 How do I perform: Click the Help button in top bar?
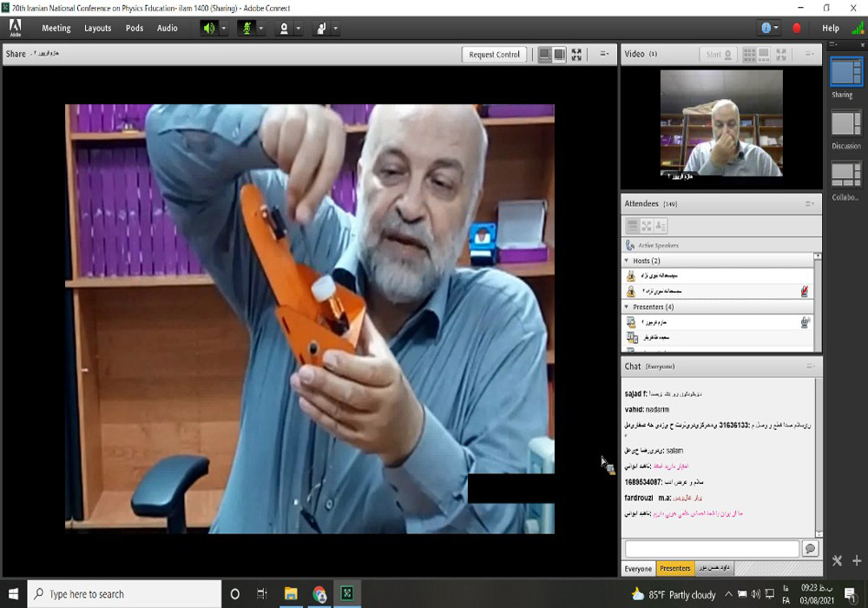pyautogui.click(x=831, y=28)
